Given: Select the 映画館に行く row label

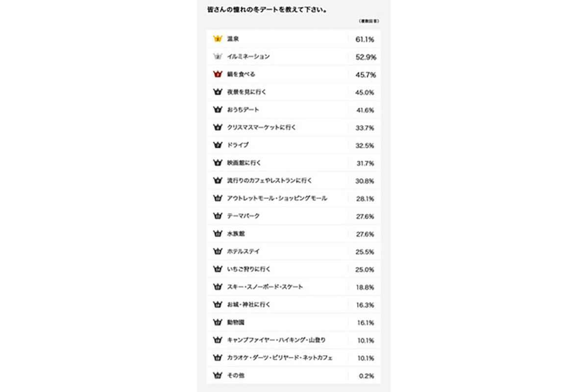Looking at the screenshot, I should 244,163.
